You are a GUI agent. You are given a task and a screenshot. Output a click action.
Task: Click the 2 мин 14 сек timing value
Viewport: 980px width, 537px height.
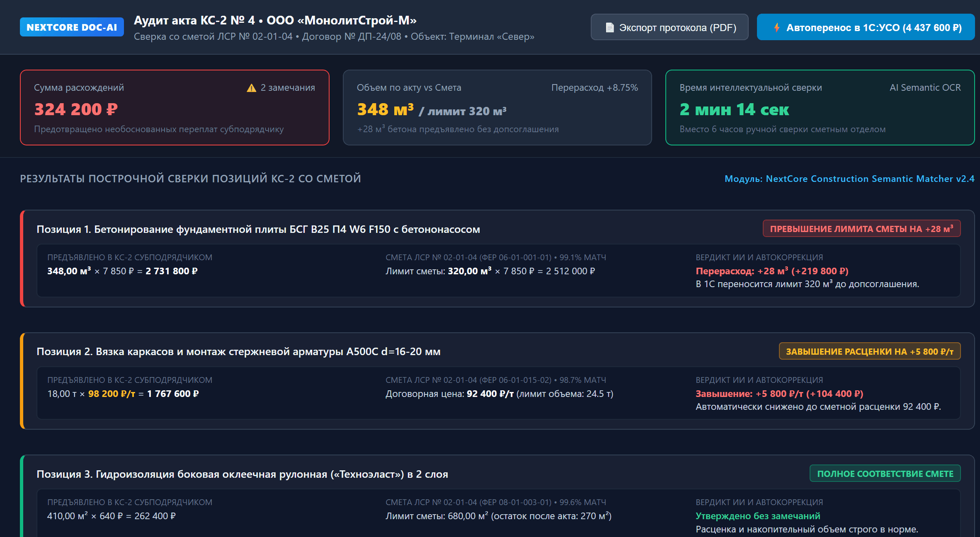734,109
